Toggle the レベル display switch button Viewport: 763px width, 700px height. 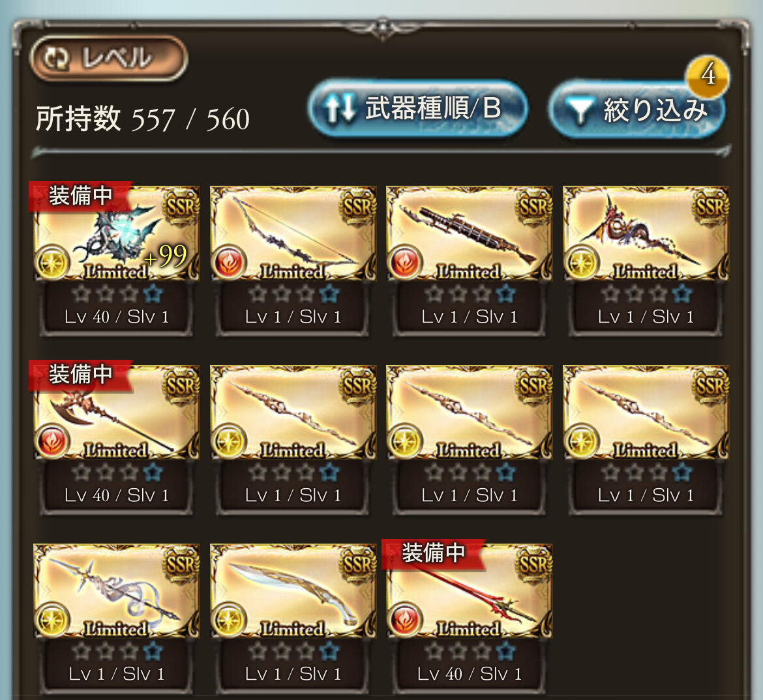pyautogui.click(x=108, y=59)
